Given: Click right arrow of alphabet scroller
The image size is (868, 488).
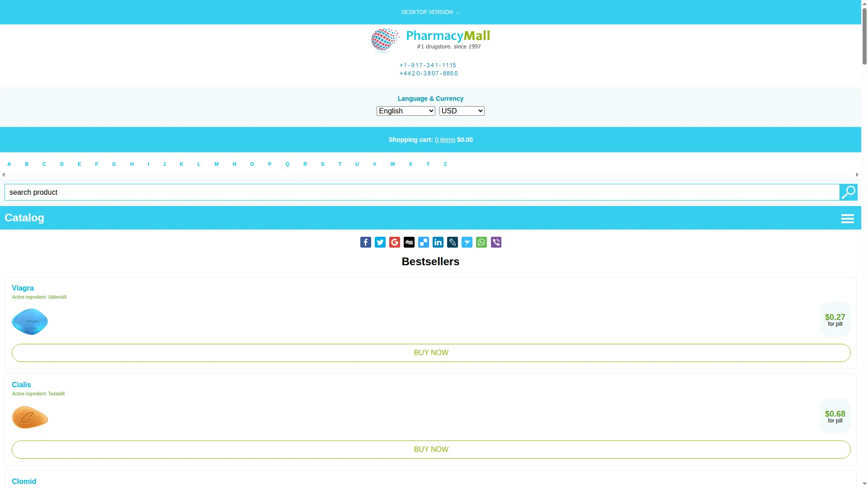Looking at the screenshot, I should [x=857, y=175].
